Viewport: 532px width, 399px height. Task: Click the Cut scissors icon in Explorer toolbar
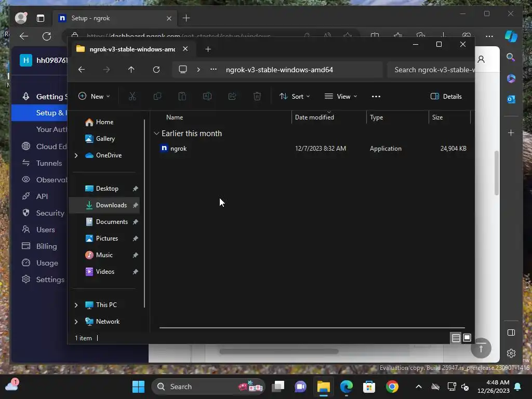click(x=132, y=96)
